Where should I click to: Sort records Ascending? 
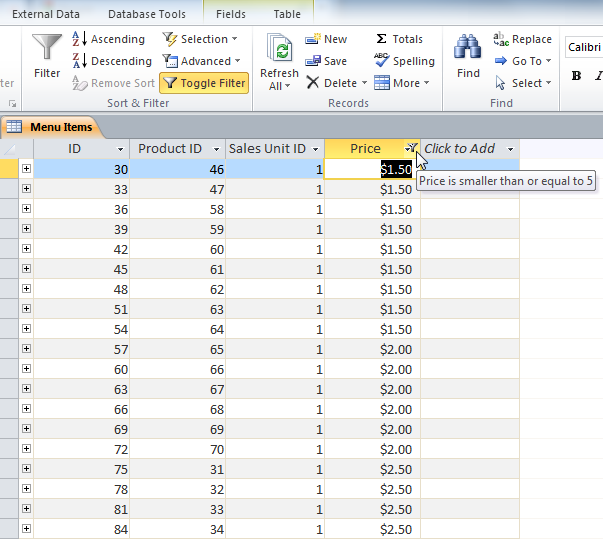[x=109, y=39]
